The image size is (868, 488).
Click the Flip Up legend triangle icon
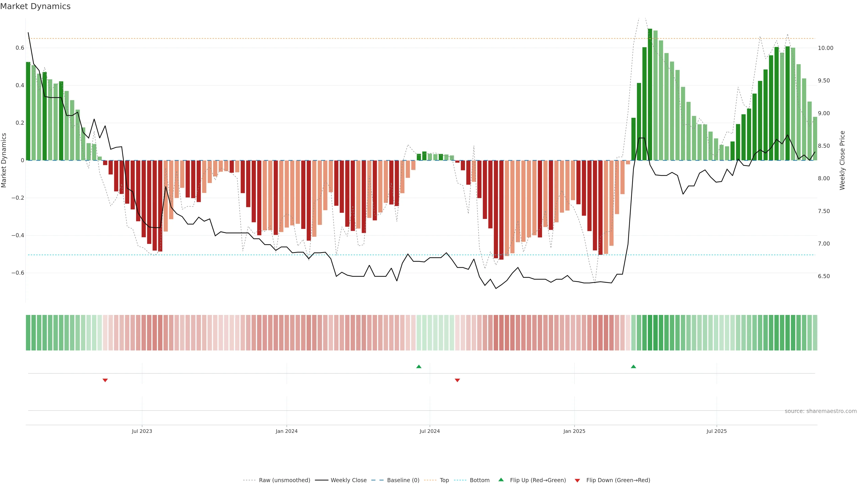(501, 480)
